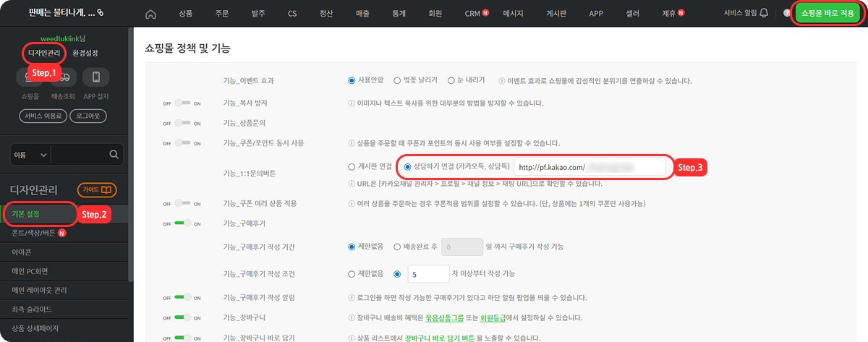Click info icon beside 복사 방지 description
The width and height of the screenshot is (868, 342).
(x=352, y=103)
